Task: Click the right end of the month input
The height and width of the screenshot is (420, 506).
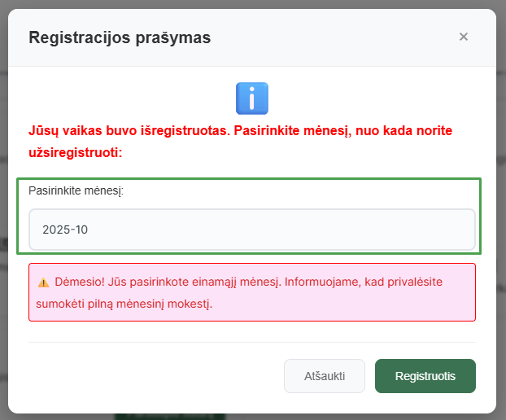Action: click(456, 230)
